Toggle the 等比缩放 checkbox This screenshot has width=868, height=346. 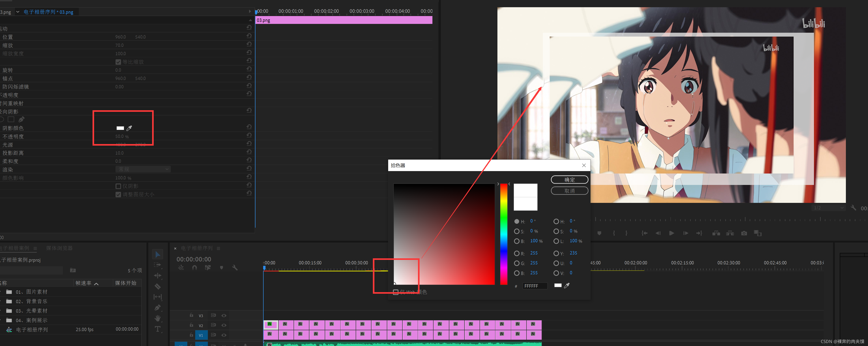(118, 62)
